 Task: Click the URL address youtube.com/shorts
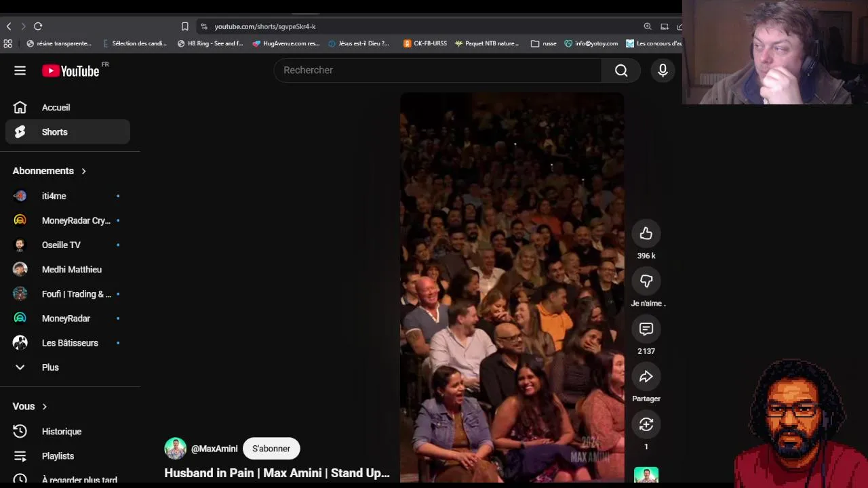[x=265, y=26]
